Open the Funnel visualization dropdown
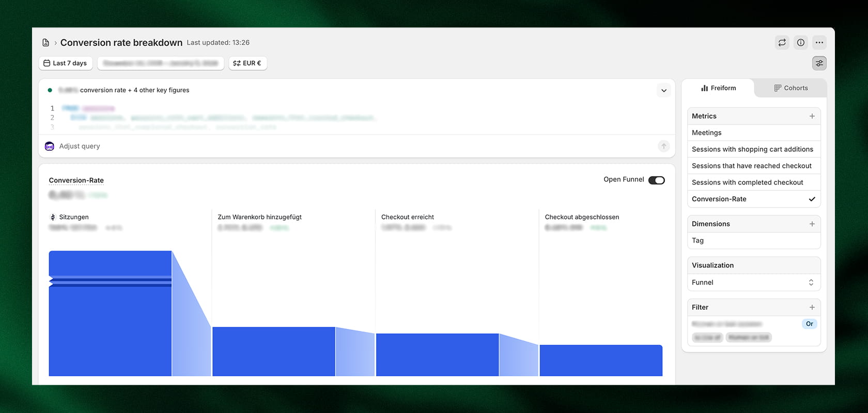Viewport: 868px width, 413px height. [753, 282]
